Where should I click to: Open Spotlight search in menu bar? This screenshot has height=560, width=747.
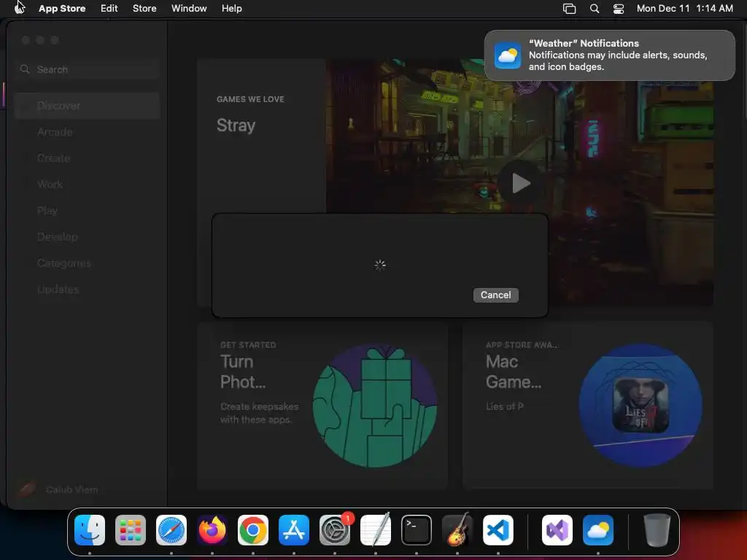pyautogui.click(x=595, y=9)
